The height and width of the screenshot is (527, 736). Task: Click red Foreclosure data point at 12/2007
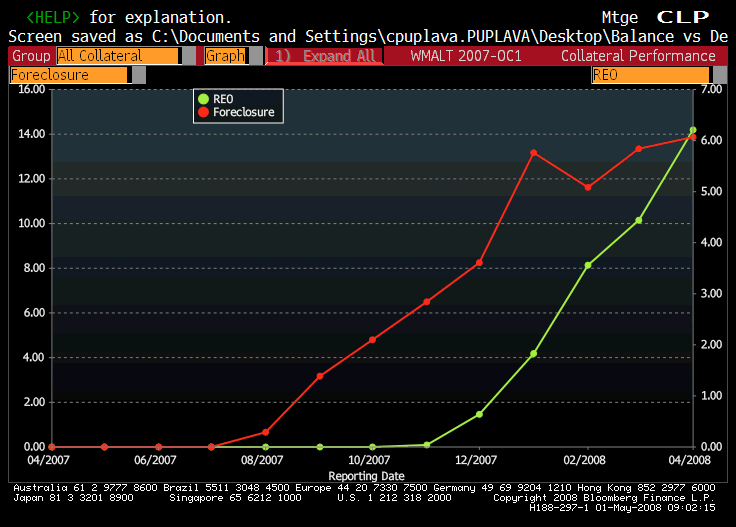click(x=479, y=263)
